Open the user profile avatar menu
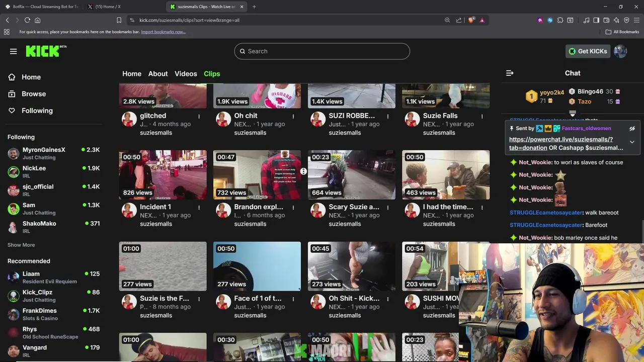This screenshot has height=362, width=644. [x=620, y=51]
